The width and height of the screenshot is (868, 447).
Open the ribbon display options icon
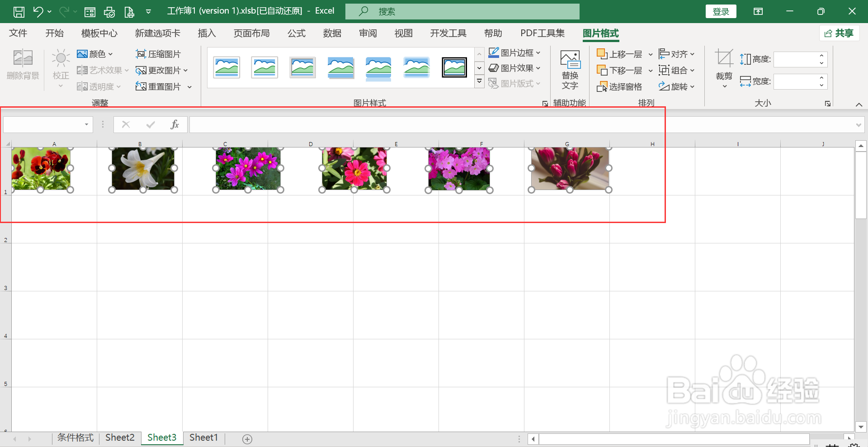click(x=758, y=12)
